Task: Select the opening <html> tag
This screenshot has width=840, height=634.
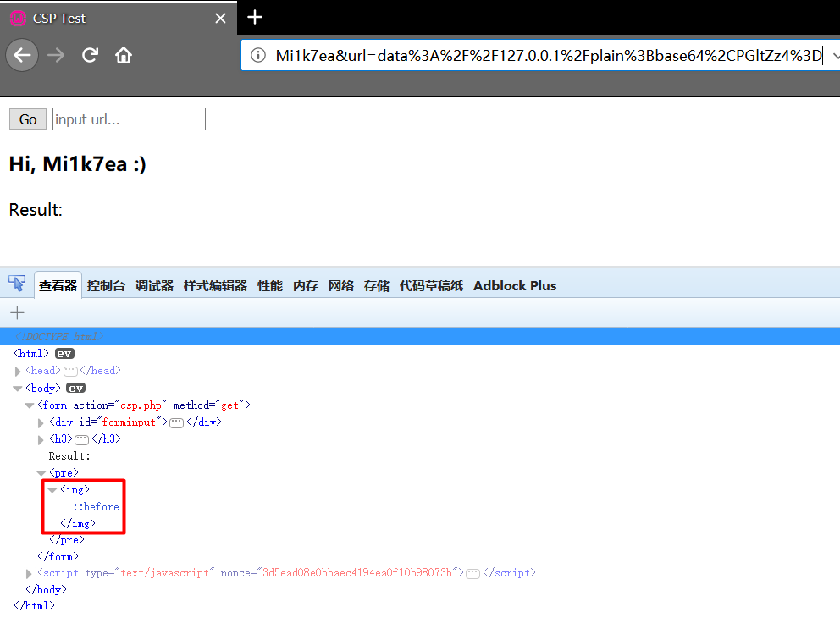Action: pos(31,354)
